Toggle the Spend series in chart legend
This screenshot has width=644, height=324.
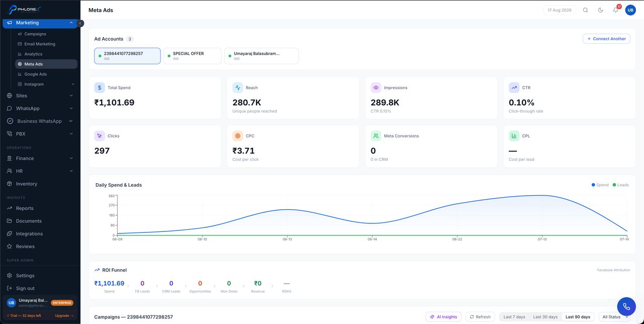(x=600, y=185)
